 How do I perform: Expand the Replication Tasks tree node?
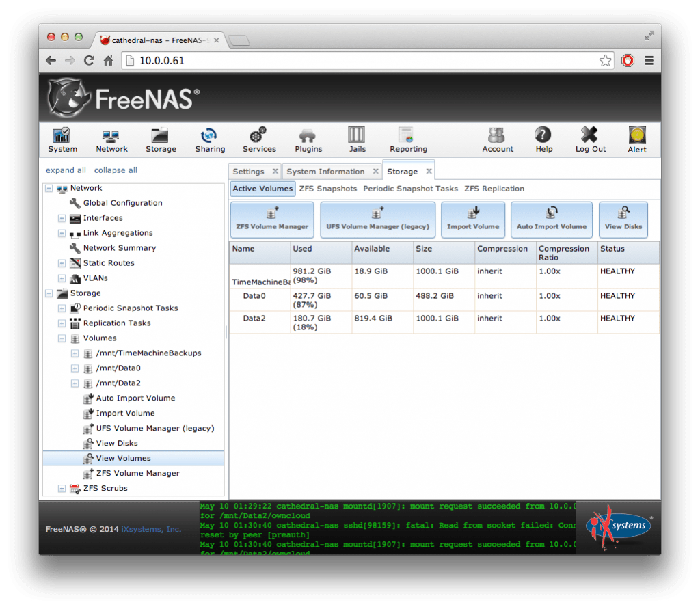coord(62,323)
